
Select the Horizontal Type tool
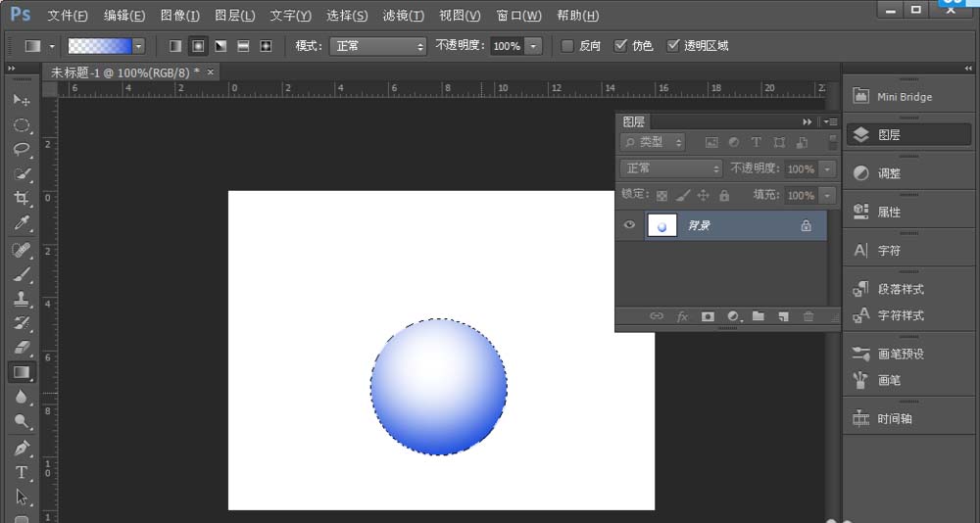[21, 472]
